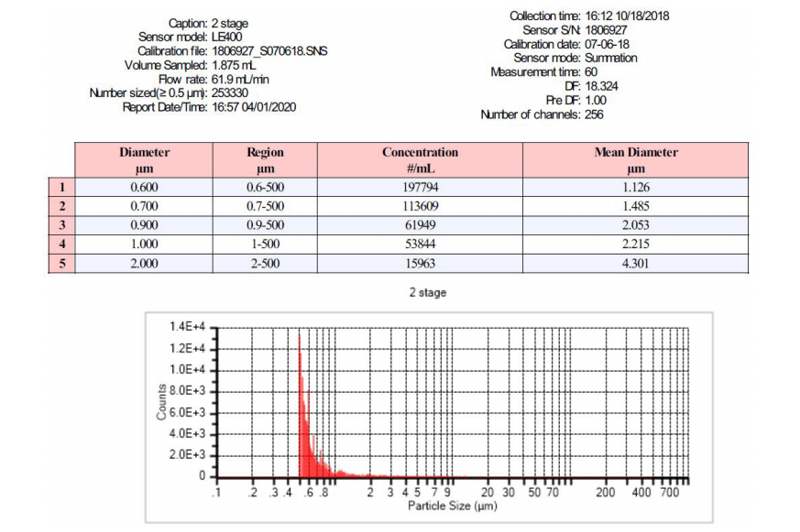Image resolution: width=800 pixels, height=532 pixels.
Task: Click the Mean Diameter column header
Action: (x=635, y=160)
